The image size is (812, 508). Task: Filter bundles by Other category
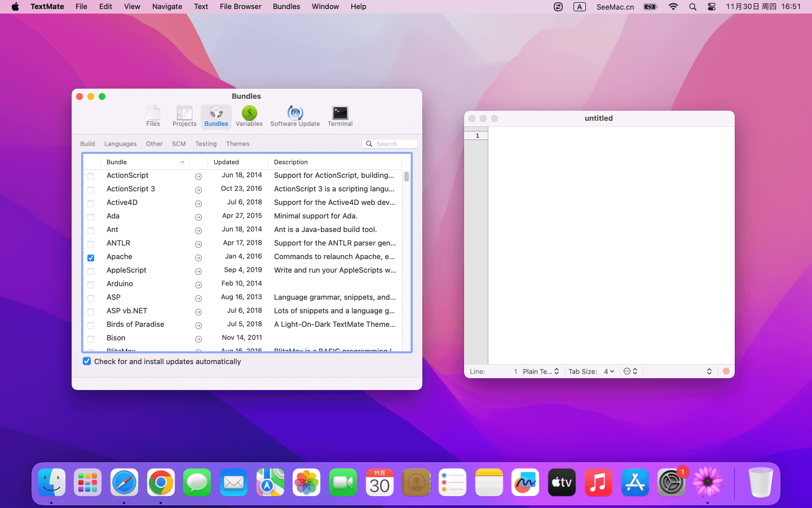154,144
